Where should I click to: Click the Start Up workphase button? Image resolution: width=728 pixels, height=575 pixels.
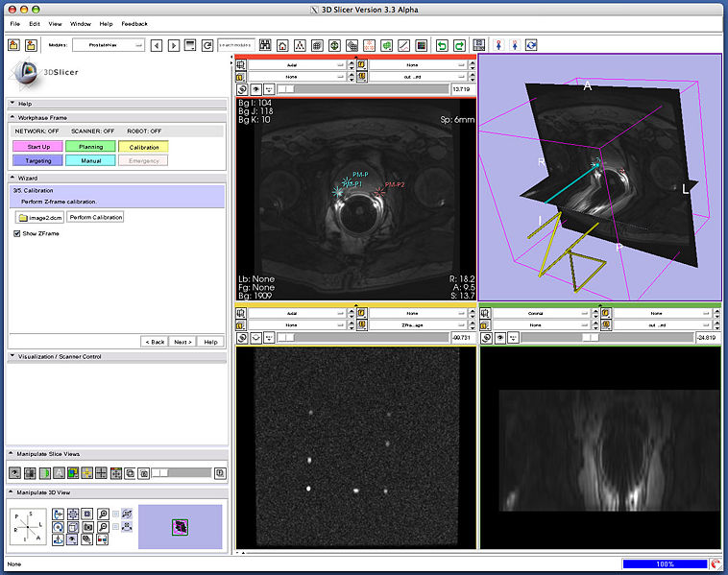click(38, 147)
